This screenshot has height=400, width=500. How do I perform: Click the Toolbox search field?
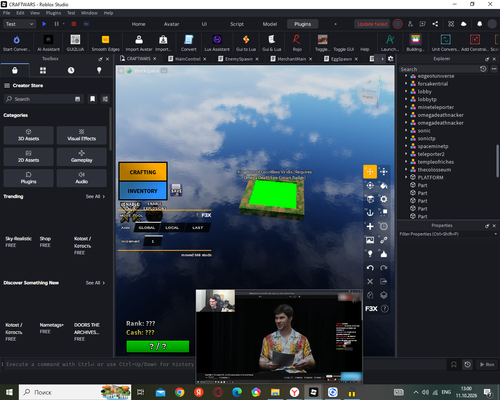[43, 99]
